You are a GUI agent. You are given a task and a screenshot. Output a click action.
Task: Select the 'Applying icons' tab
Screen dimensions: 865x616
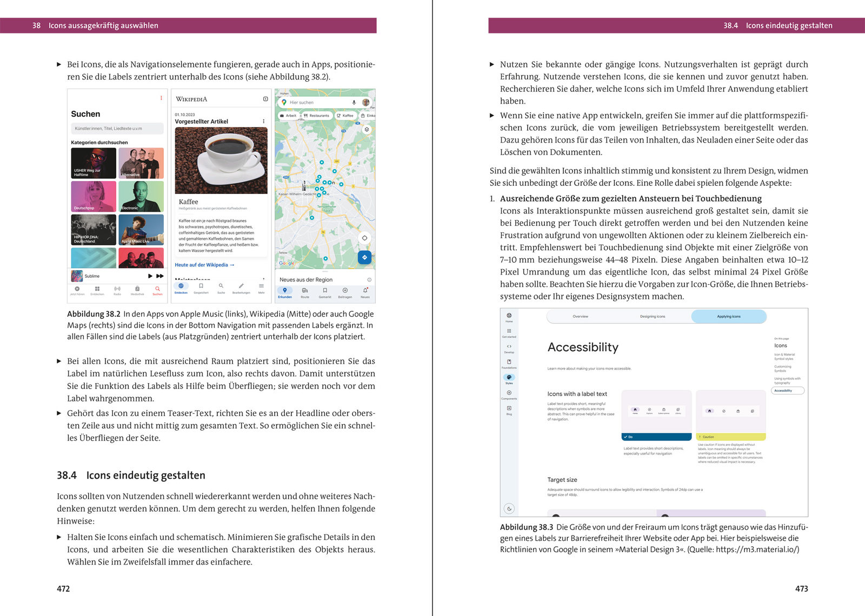click(729, 317)
